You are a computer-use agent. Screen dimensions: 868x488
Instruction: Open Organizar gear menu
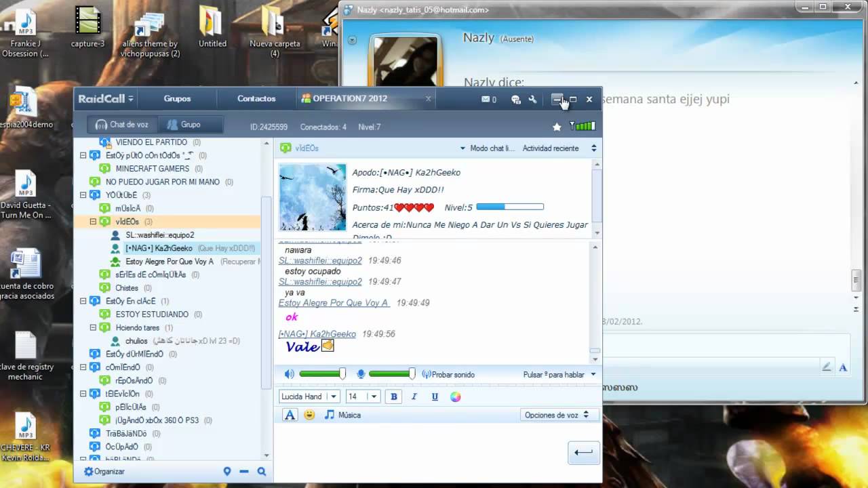(x=104, y=472)
